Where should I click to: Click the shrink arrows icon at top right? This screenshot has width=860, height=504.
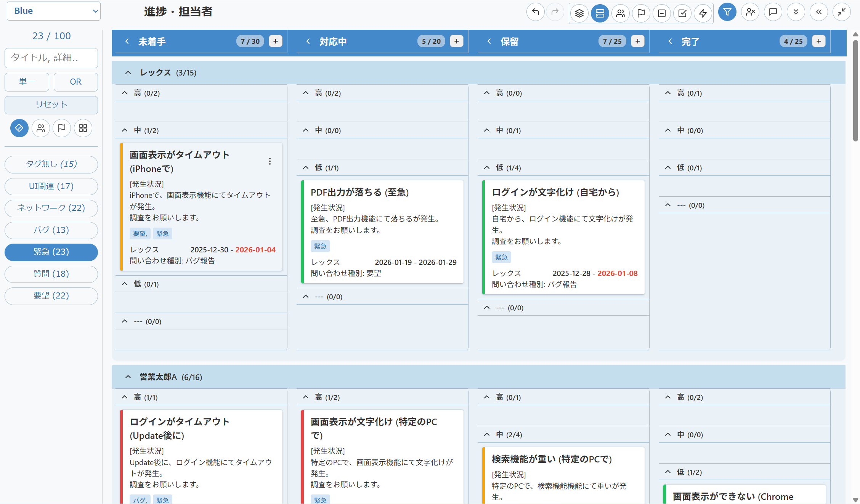(841, 12)
